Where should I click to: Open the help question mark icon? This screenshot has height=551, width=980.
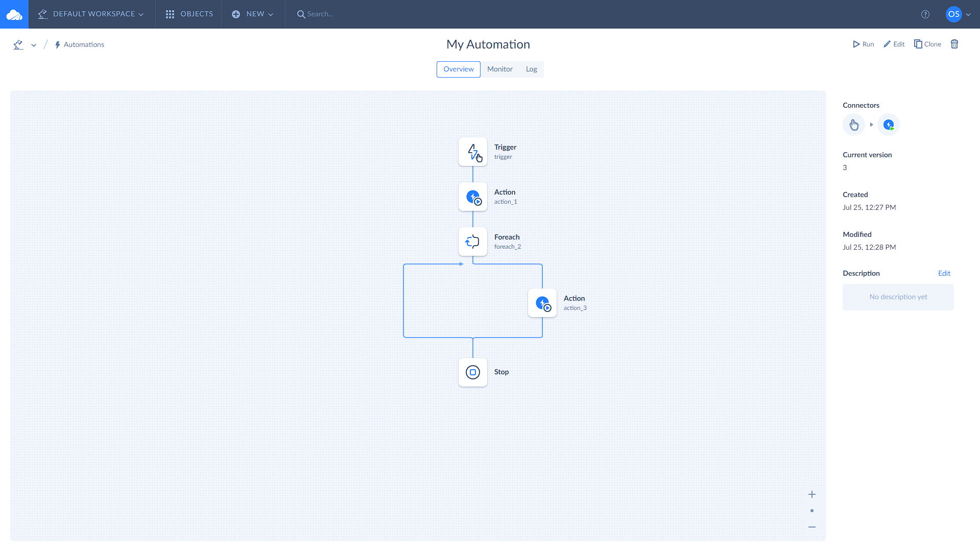coord(925,14)
